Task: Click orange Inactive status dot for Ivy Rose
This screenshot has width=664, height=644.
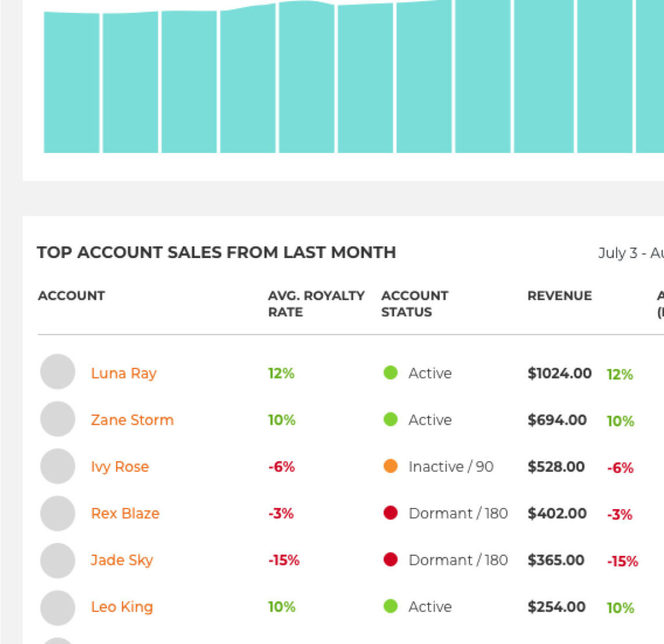Action: [x=390, y=466]
